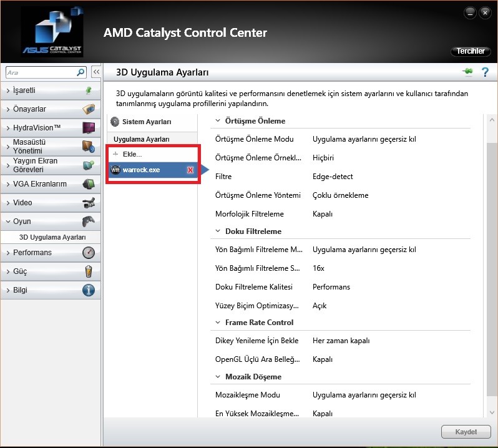Viewport: 498px width, 448px height.
Task: Change En Yüksek Mozaikleşme... Kapalı value
Action: 323,414
